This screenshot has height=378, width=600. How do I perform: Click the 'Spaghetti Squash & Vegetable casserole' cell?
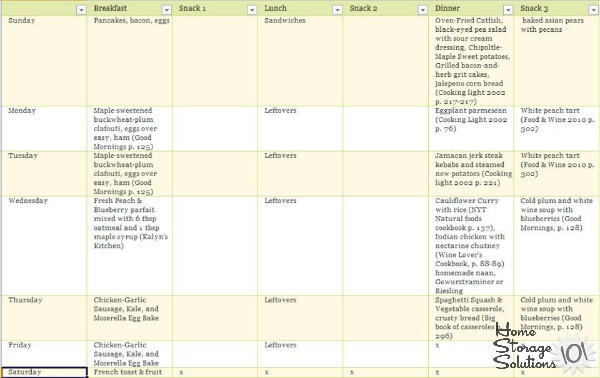point(471,318)
